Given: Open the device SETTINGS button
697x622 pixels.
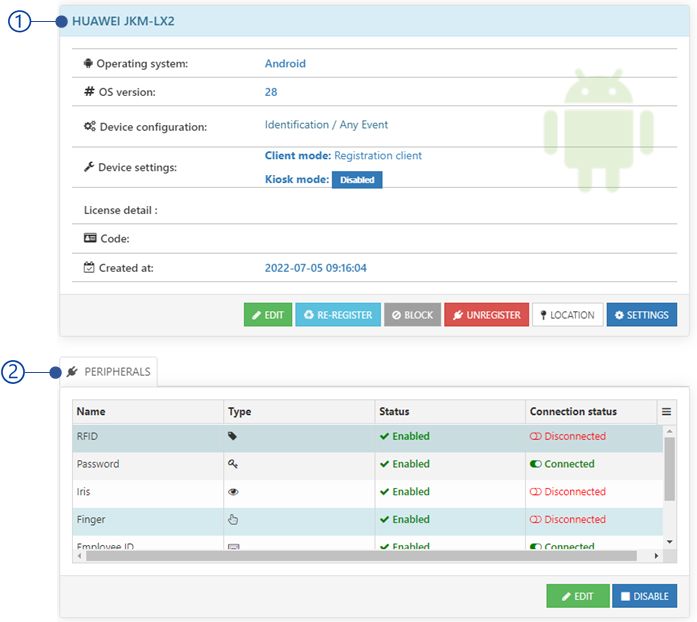Looking at the screenshot, I should coord(641,315).
